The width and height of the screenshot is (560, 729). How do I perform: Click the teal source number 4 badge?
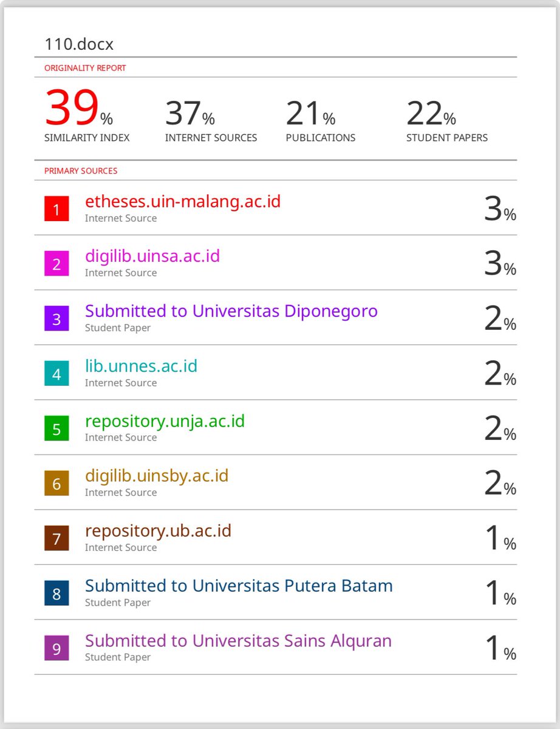tap(56, 374)
